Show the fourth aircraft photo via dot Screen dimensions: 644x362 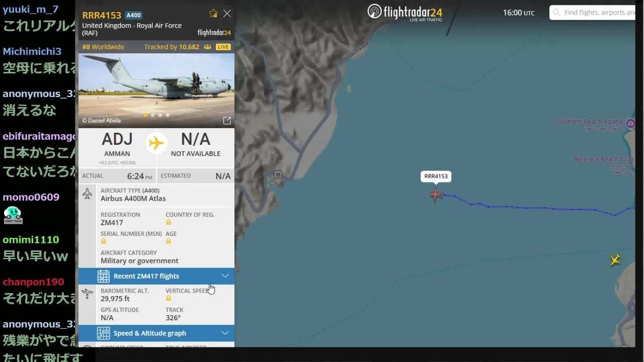pyautogui.click(x=168, y=115)
